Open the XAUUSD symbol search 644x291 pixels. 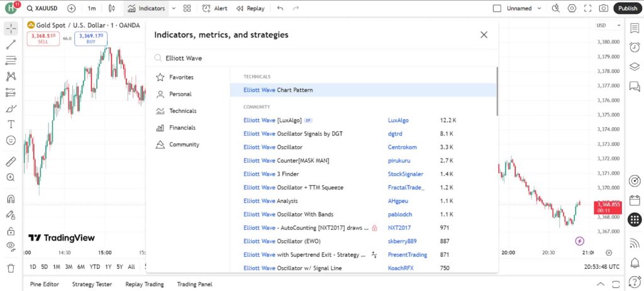pyautogui.click(x=42, y=8)
